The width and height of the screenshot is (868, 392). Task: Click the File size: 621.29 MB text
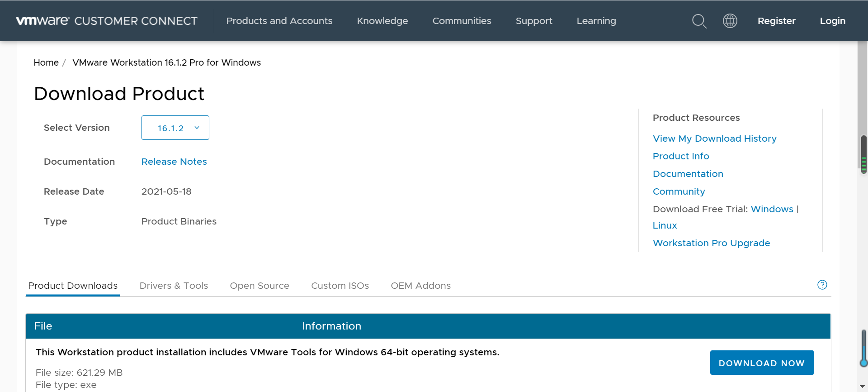point(79,373)
